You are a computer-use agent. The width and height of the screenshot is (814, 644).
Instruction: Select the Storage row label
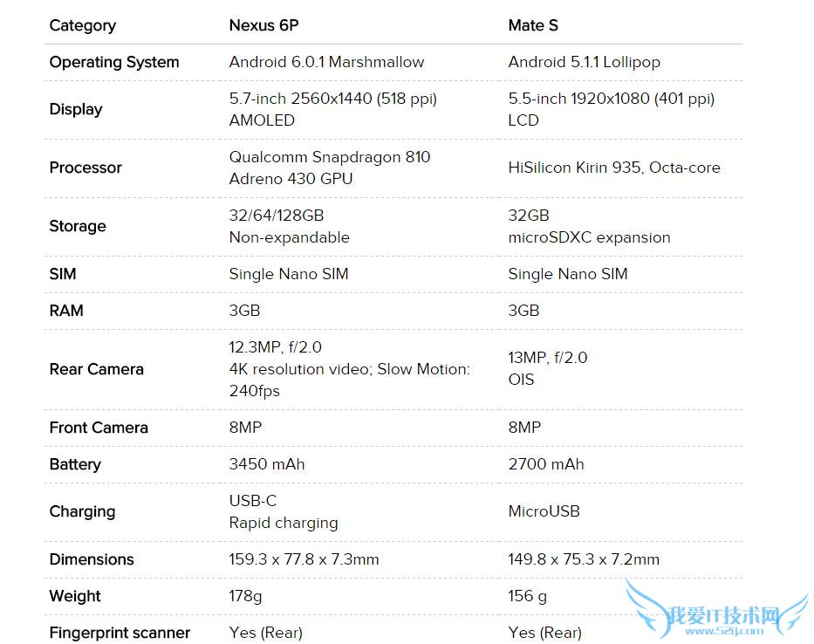(x=78, y=226)
